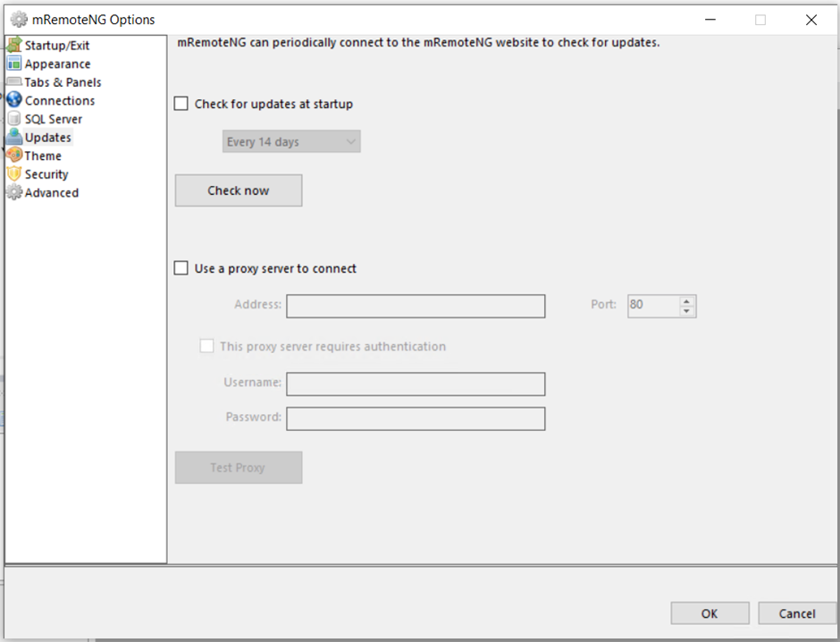
Task: Open SQL Server settings
Action: coord(53,119)
